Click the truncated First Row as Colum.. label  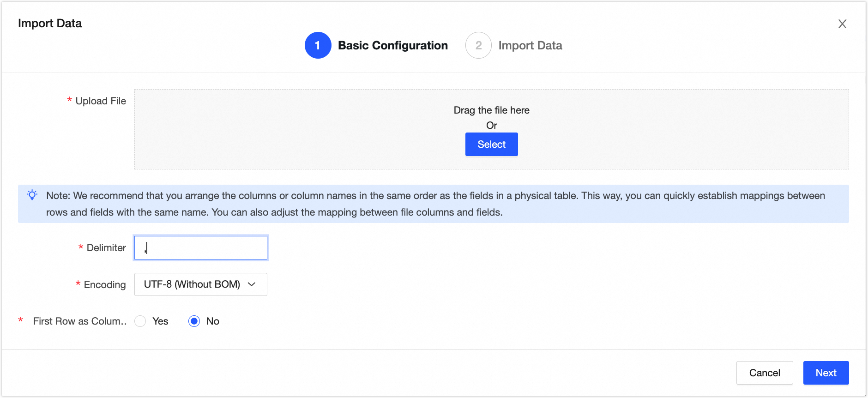(79, 321)
